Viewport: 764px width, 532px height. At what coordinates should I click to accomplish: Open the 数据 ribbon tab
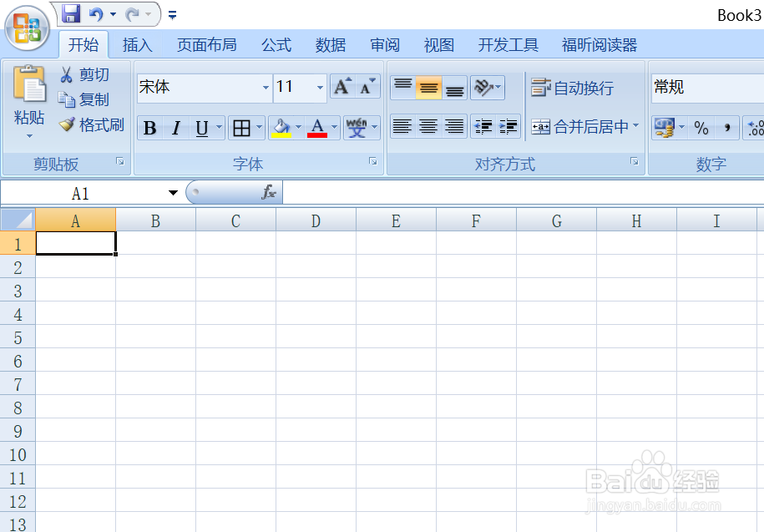pos(331,44)
